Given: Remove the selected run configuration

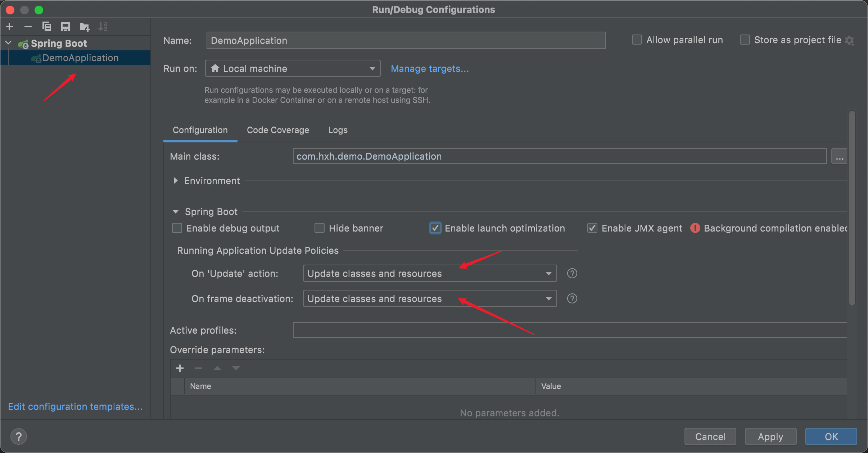Looking at the screenshot, I should [28, 26].
